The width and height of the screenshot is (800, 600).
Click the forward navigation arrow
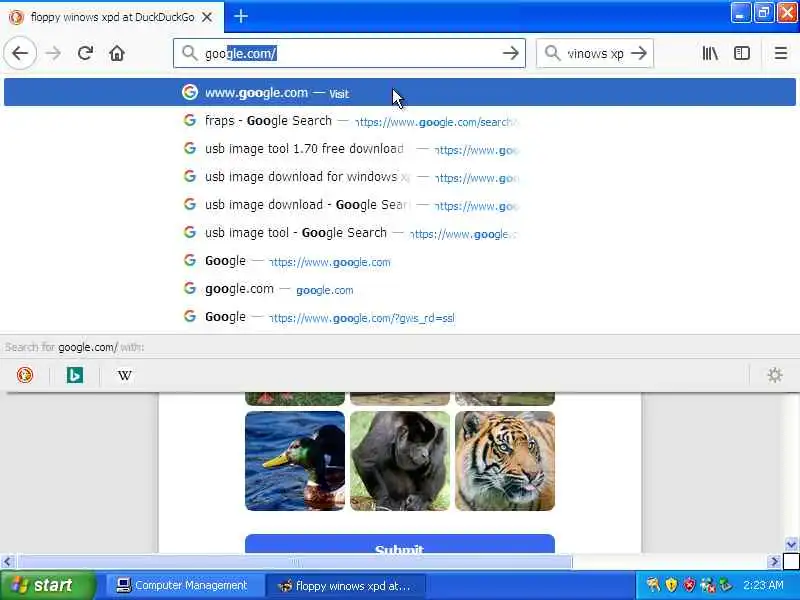53,53
